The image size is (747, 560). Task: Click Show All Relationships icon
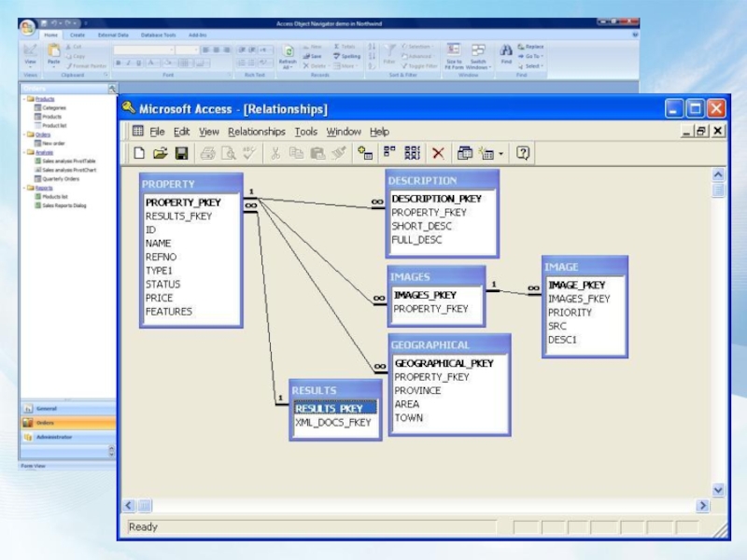point(412,154)
